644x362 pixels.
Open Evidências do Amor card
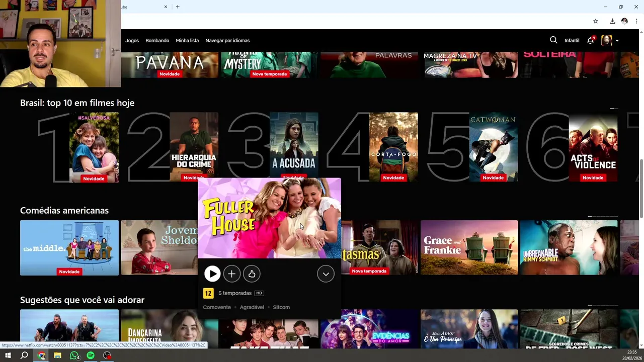pos(369,329)
